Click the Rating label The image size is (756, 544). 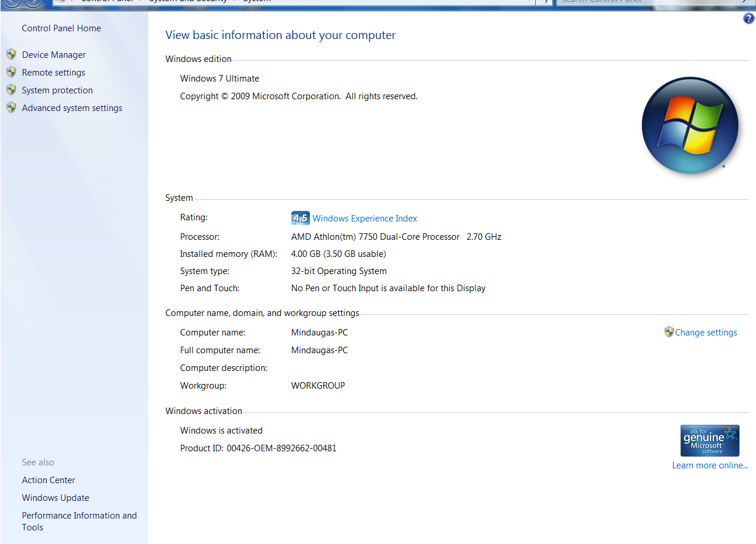point(194,217)
